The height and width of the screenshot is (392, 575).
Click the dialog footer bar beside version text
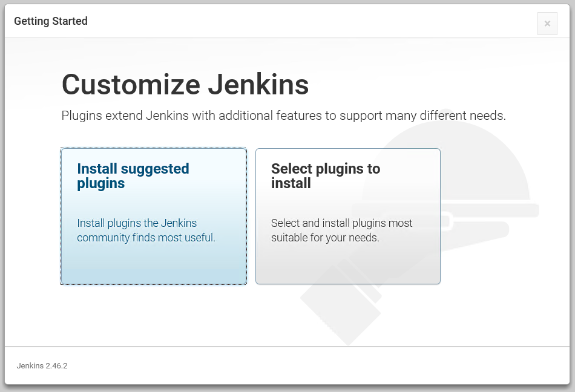[x=315, y=365]
